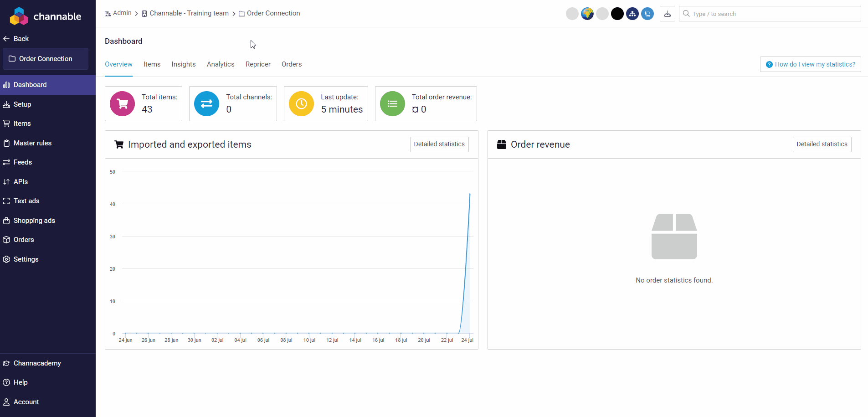Click the Channable logo

click(46, 16)
